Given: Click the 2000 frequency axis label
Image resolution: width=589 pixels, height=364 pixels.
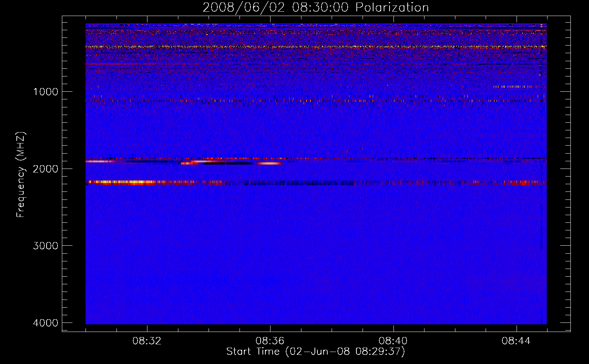Looking at the screenshot, I should [46, 169].
